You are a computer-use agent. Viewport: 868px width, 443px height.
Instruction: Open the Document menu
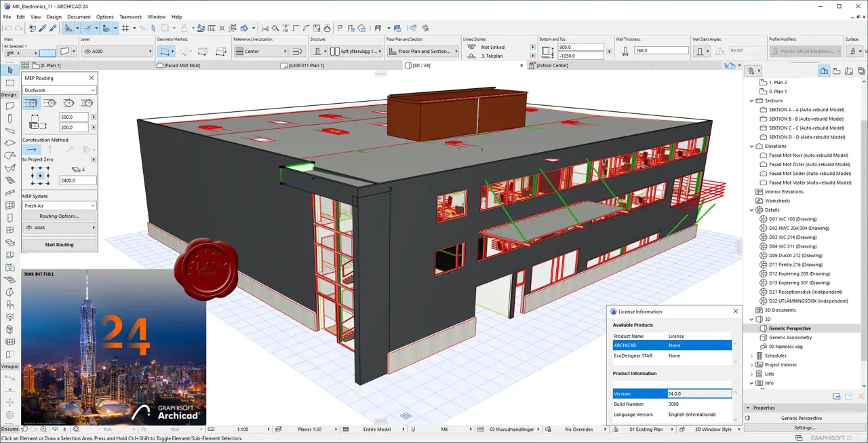coord(79,17)
